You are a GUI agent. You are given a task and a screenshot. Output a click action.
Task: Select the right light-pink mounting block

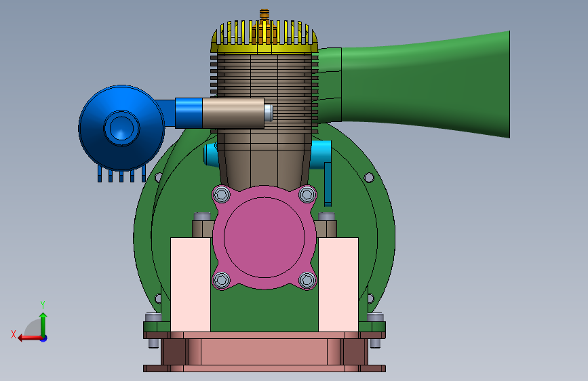338,284
